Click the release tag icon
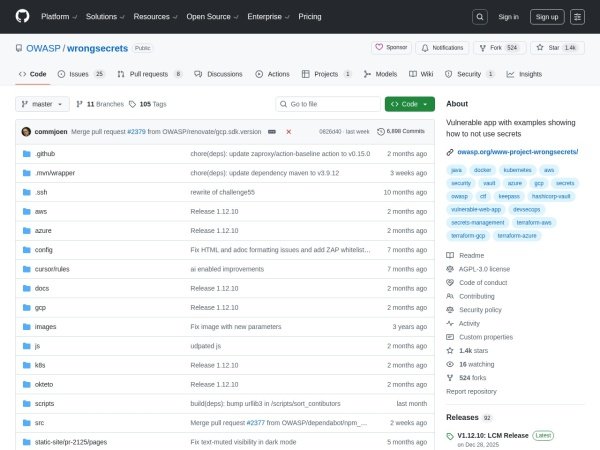This screenshot has width=600, height=450. click(450, 436)
